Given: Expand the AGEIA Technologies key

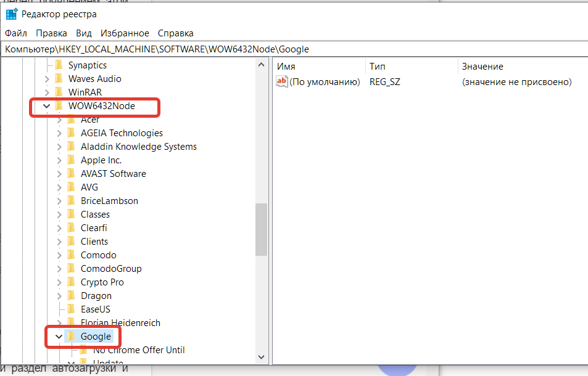Looking at the screenshot, I should 59,133.
